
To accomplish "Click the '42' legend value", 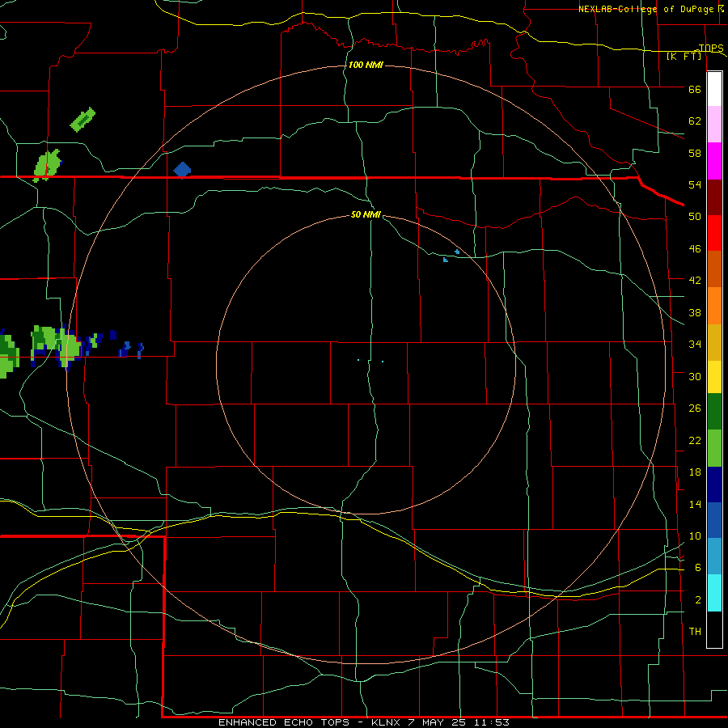I will pos(695,280).
